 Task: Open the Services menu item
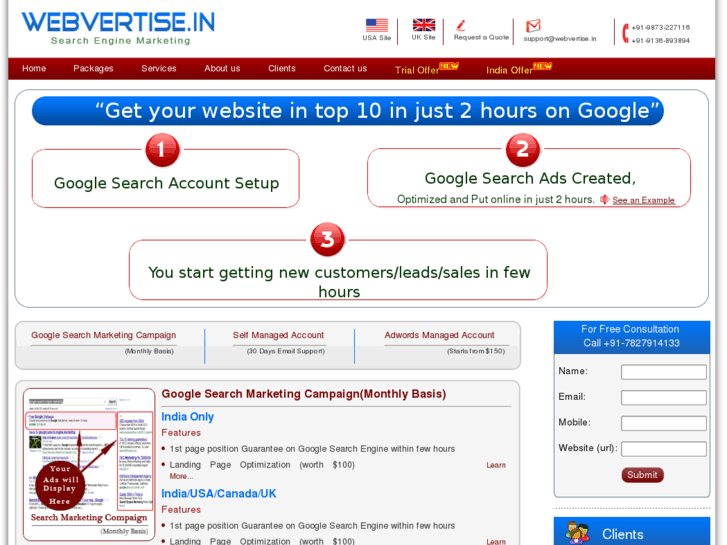click(159, 68)
